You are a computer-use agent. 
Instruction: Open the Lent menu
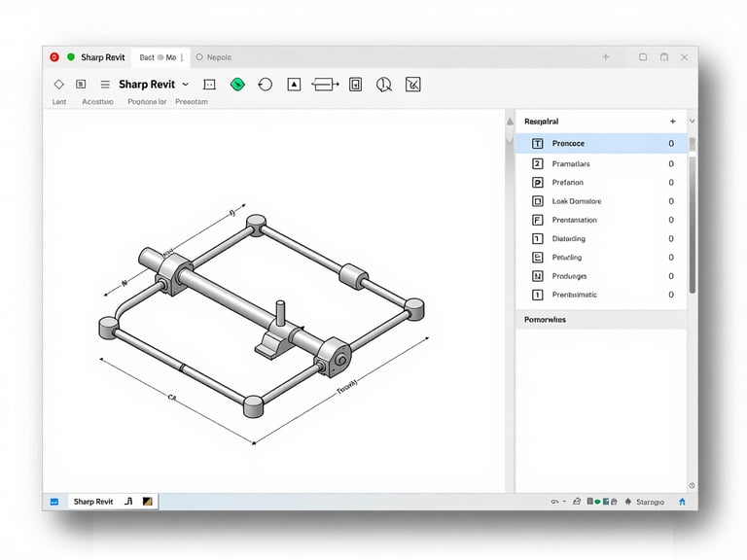[x=59, y=102]
